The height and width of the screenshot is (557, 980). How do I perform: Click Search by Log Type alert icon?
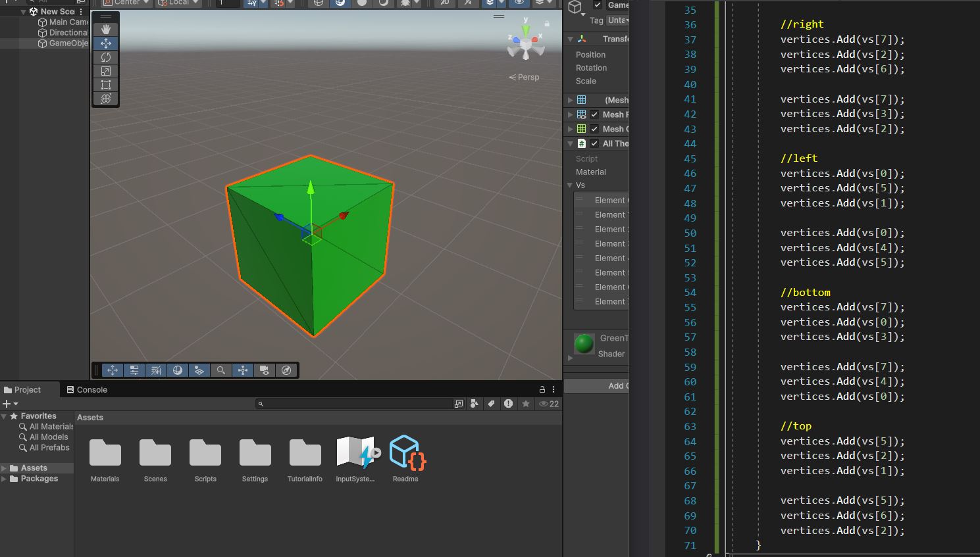point(508,404)
